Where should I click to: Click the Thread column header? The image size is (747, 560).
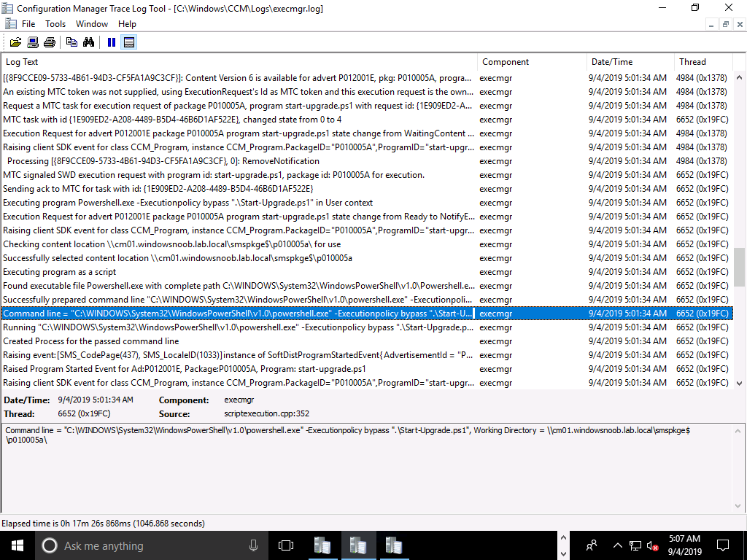(703, 62)
